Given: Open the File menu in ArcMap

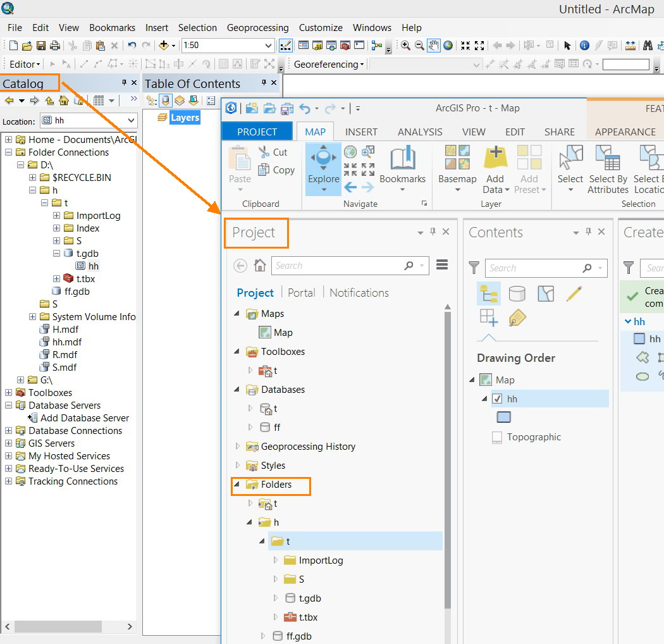Looking at the screenshot, I should click(x=15, y=28).
